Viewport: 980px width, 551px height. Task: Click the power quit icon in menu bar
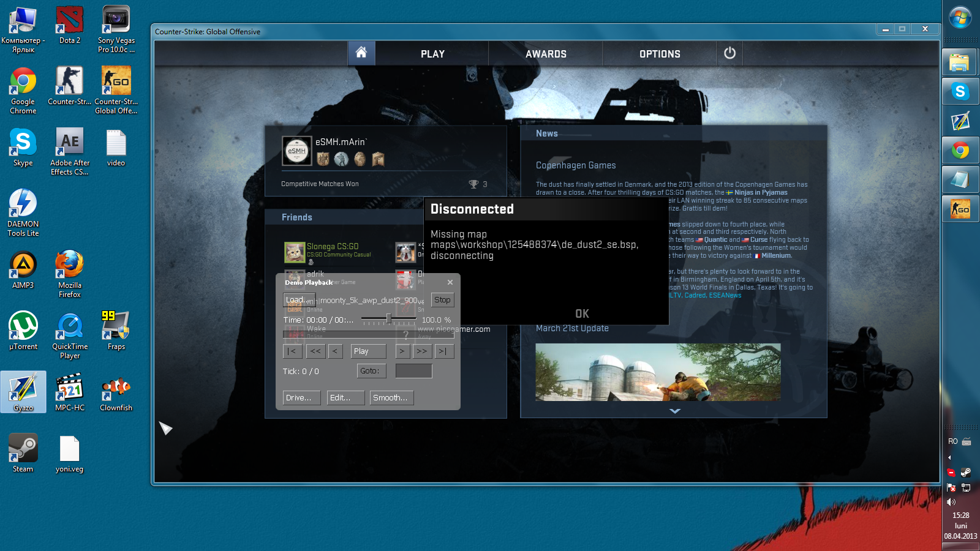coord(729,53)
